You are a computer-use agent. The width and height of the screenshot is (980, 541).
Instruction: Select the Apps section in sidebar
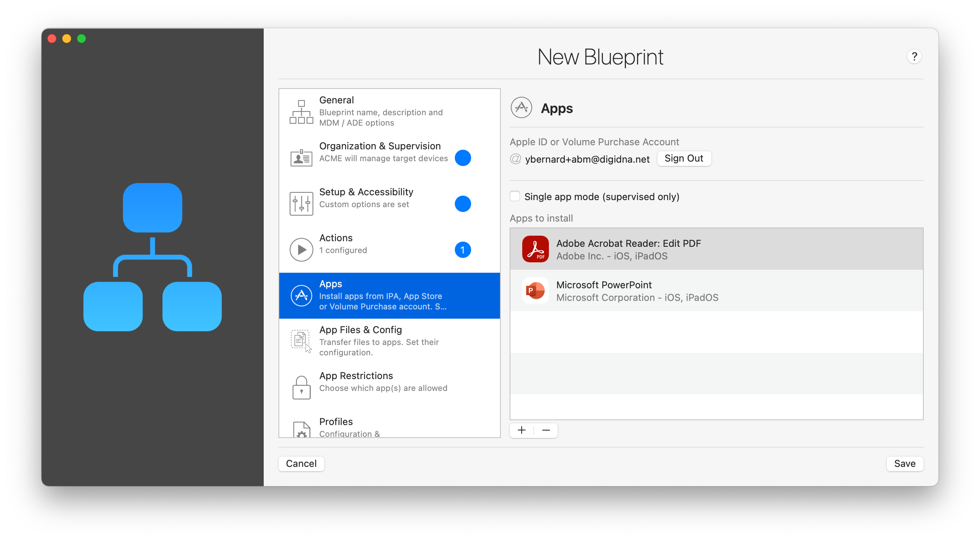click(389, 295)
